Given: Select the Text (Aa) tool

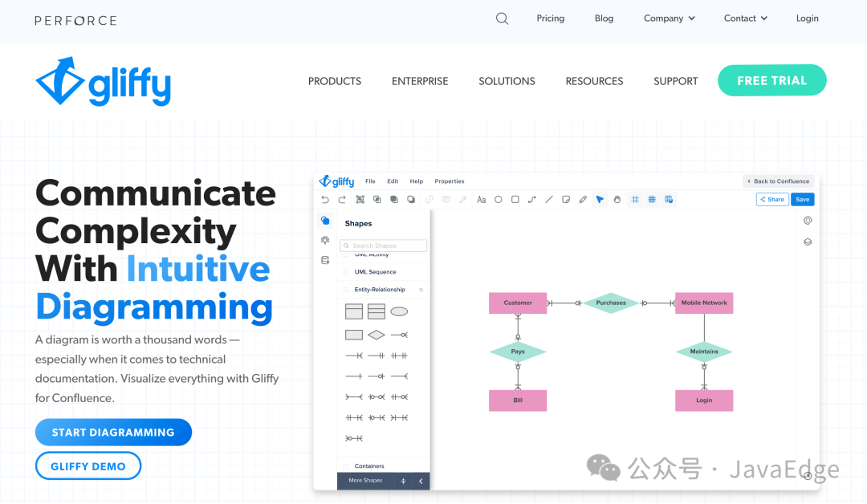Looking at the screenshot, I should tap(481, 200).
